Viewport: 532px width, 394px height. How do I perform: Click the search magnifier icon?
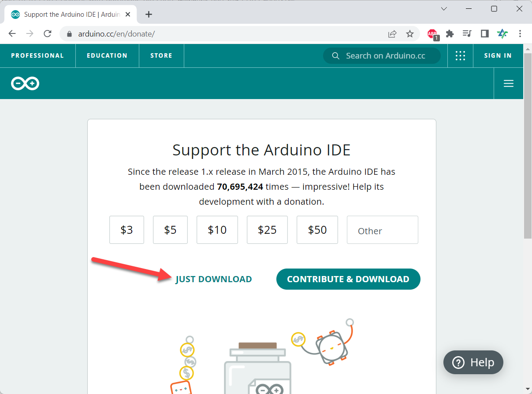336,56
